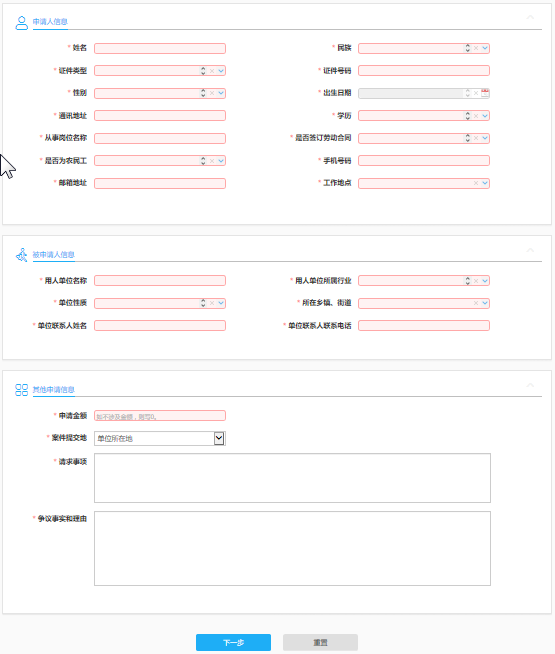Collapse the 其他申请信息 section chevron

530,385
